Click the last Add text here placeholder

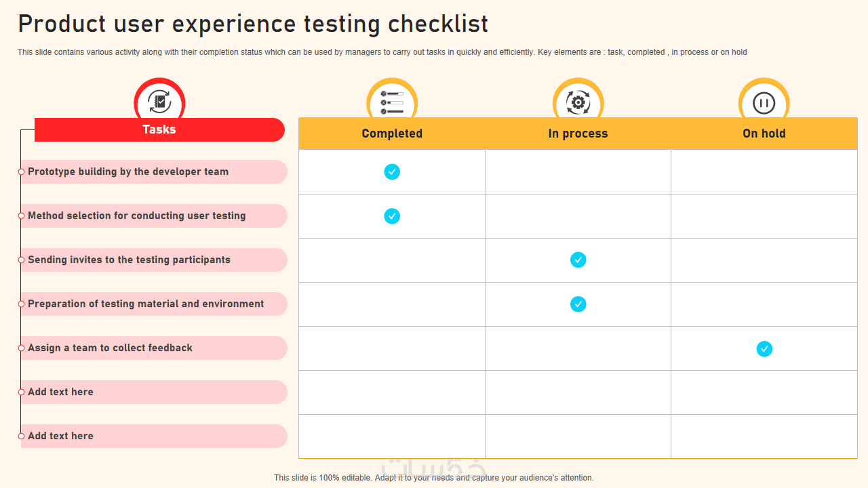click(60, 436)
